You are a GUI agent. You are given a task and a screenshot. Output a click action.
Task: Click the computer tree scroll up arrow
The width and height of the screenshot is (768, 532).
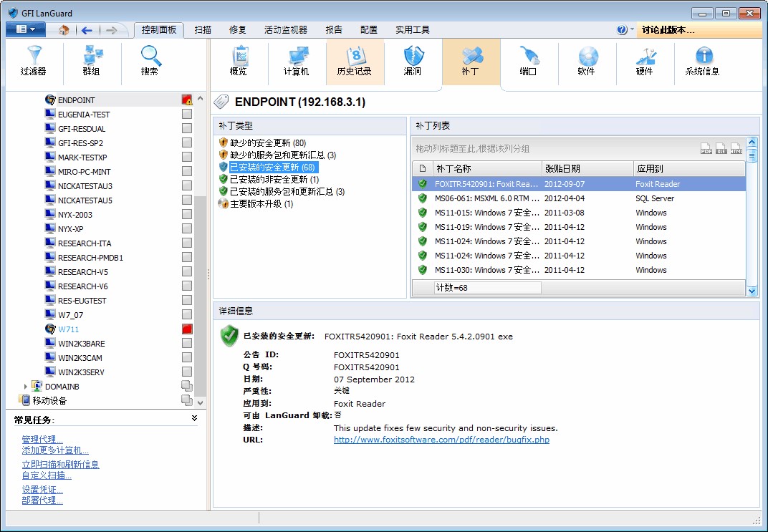tap(201, 98)
